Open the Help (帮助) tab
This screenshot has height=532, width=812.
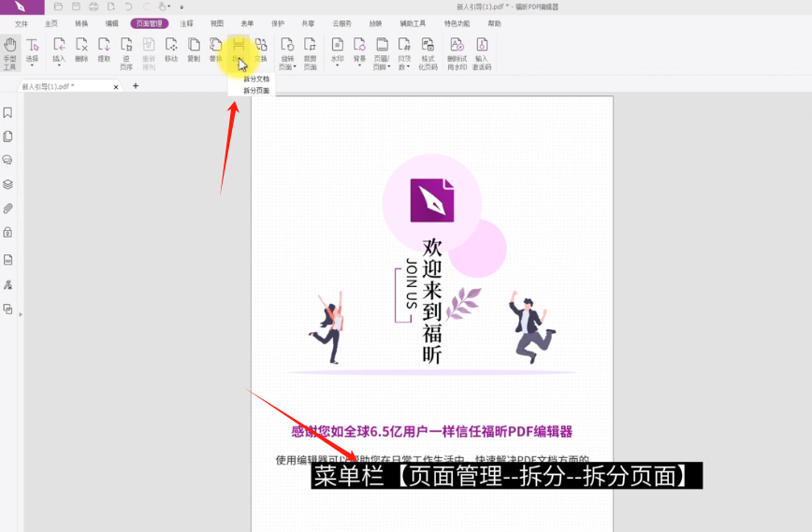495,23
